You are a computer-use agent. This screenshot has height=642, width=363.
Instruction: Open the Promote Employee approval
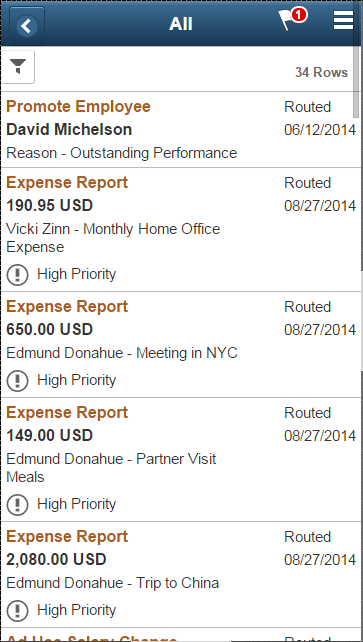[x=79, y=107]
